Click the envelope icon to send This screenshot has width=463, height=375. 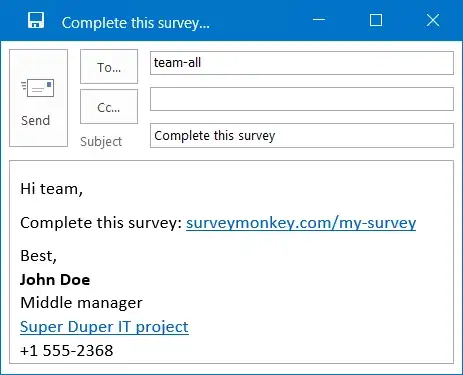[37, 88]
